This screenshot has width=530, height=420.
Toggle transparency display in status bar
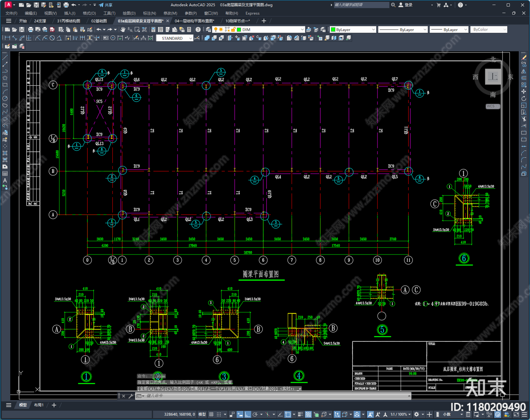308,414
